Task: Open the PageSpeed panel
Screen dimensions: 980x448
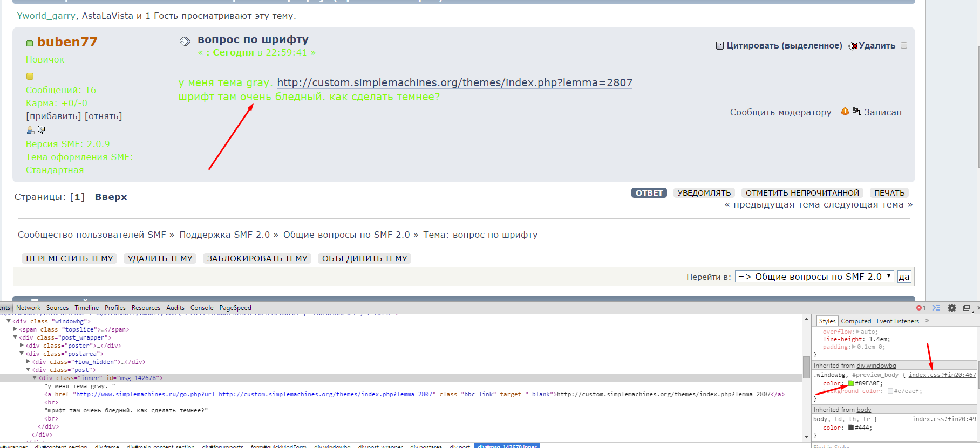Action: 235,308
